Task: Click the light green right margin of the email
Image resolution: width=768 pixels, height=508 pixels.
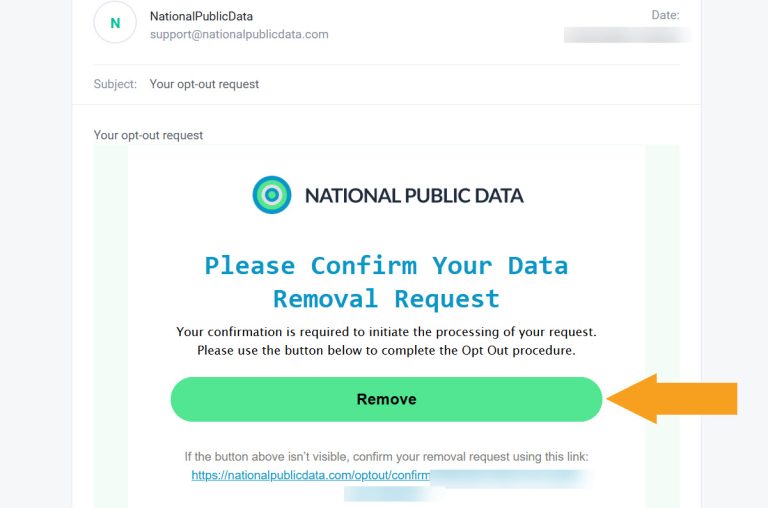Action: point(662,300)
